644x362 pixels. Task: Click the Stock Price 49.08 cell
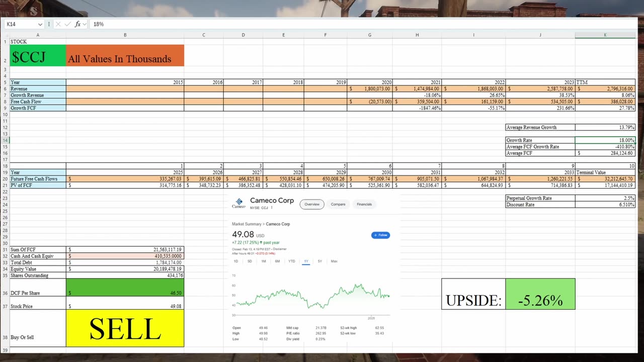pos(125,303)
